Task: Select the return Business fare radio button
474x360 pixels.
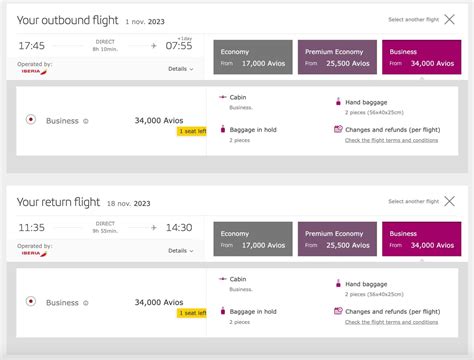Action: [31, 301]
